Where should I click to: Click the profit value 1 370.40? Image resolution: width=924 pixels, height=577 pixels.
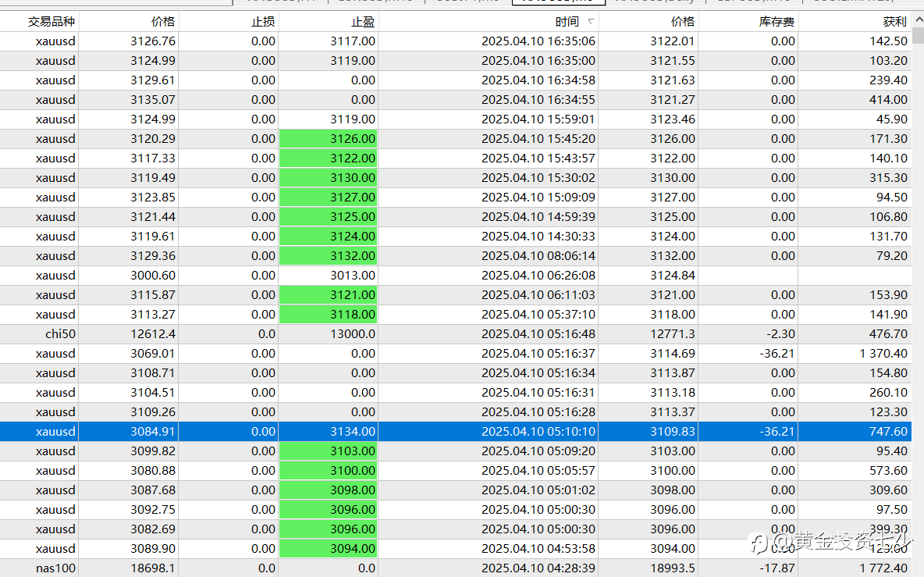[883, 354]
